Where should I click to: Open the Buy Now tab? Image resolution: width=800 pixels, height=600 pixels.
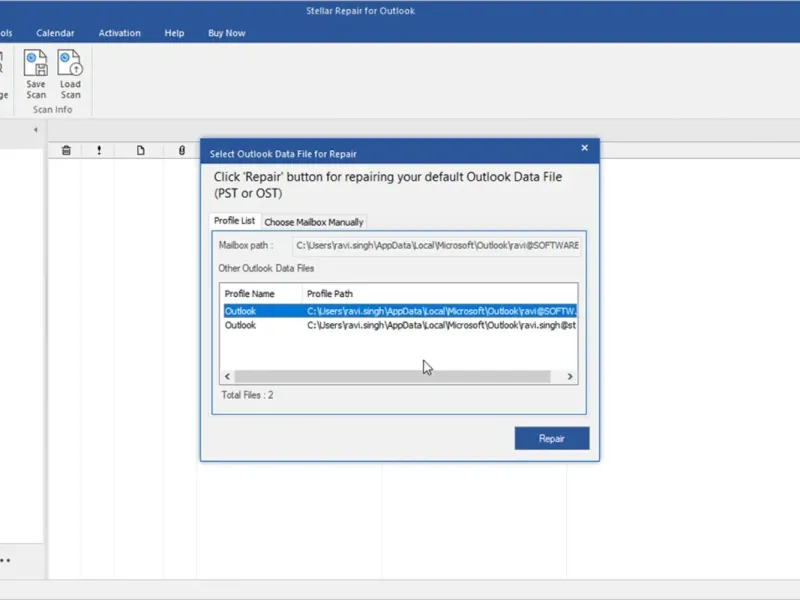point(226,33)
